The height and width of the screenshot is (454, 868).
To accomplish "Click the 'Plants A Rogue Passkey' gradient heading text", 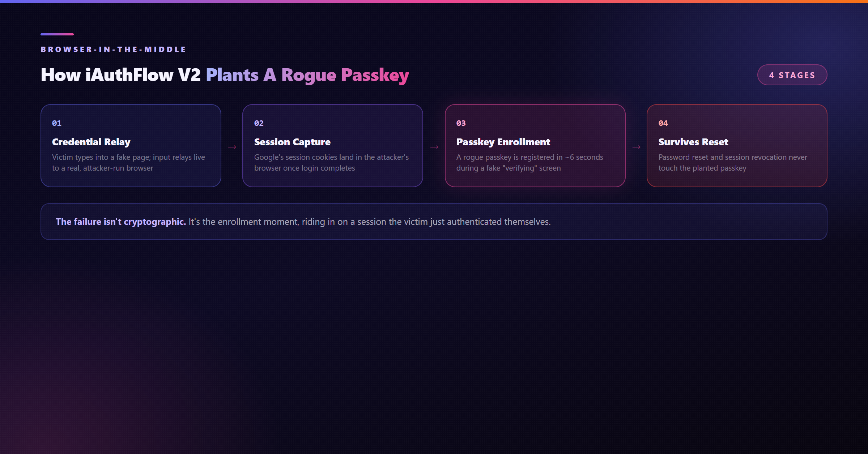I will 307,75.
